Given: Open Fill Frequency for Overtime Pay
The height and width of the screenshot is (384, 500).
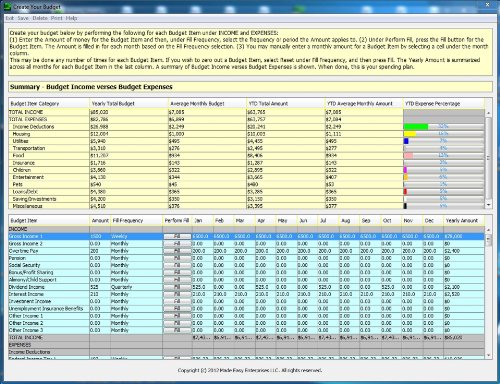Looking at the screenshot, I should click(136, 251).
